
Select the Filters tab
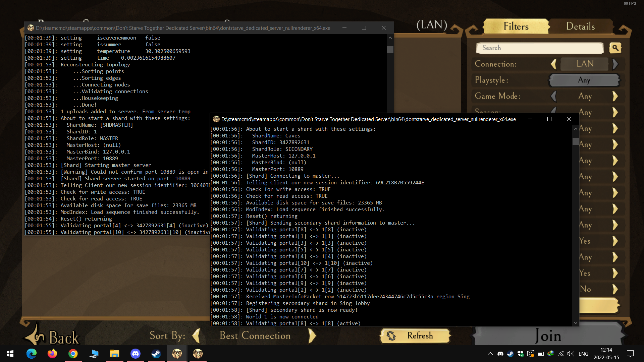coord(516,26)
